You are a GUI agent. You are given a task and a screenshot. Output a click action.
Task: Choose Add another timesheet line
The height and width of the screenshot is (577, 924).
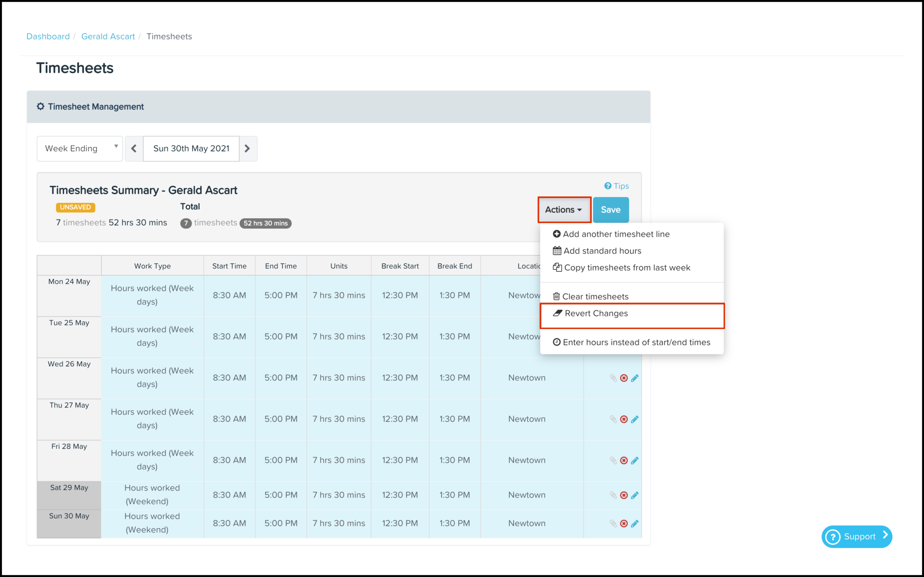pos(616,234)
